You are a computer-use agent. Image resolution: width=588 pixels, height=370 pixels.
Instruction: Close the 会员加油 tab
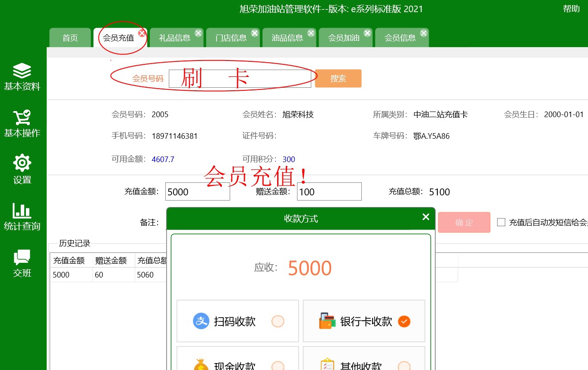click(367, 33)
